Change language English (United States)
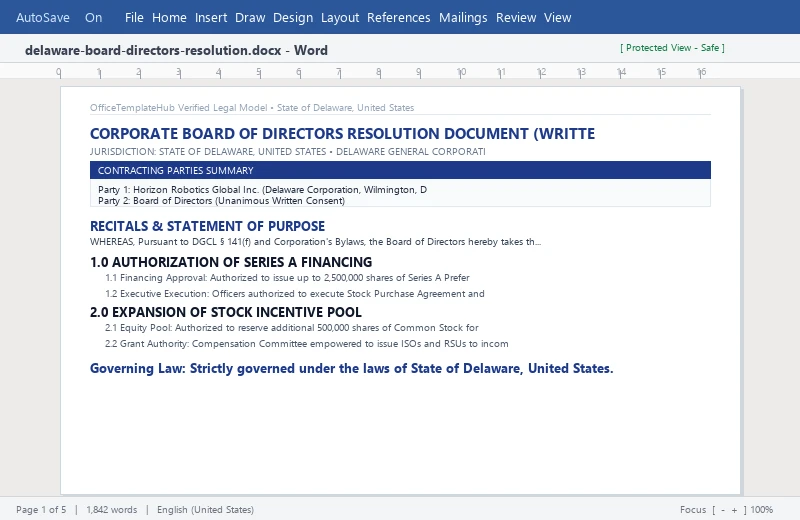This screenshot has width=800, height=520. pyautogui.click(x=205, y=509)
